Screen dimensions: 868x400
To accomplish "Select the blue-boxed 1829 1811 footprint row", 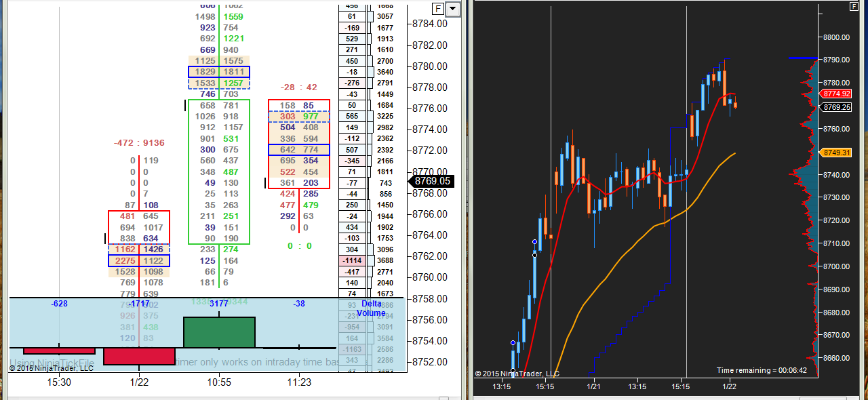I will [x=219, y=72].
